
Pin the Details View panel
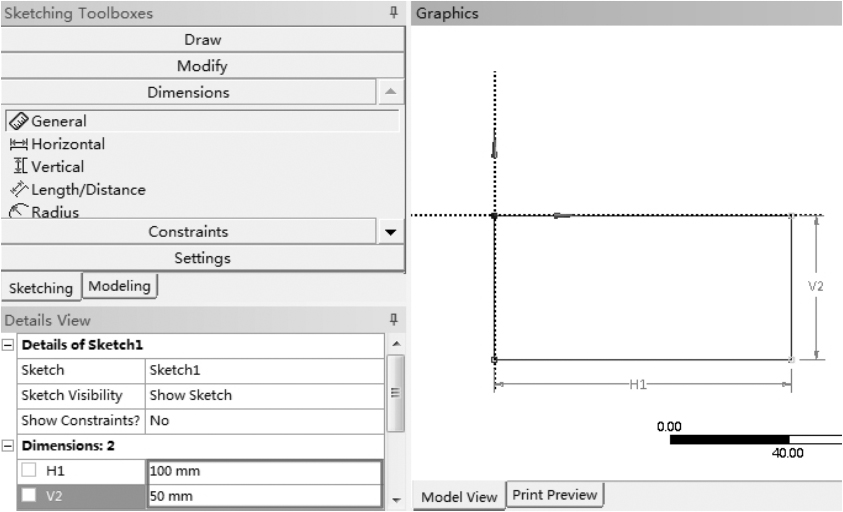tap(394, 320)
